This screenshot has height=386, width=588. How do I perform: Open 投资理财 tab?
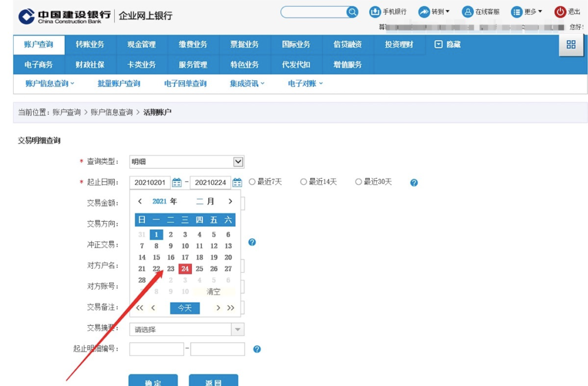click(x=399, y=45)
